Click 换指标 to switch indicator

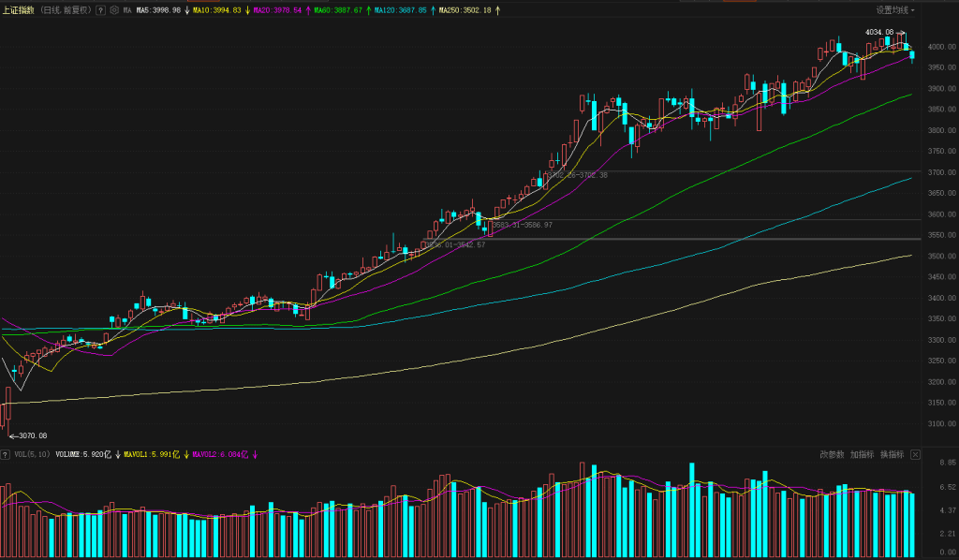[x=892, y=454]
